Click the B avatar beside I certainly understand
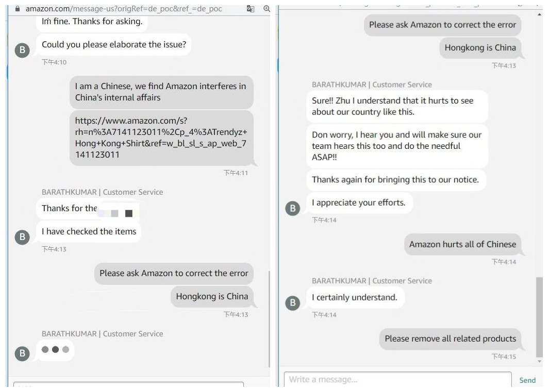Image resolution: width=548 pixels, height=392 pixels. pyautogui.click(x=293, y=303)
